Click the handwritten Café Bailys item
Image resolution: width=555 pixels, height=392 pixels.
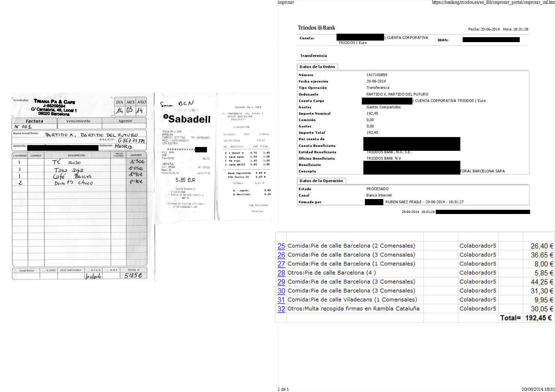[x=72, y=176]
